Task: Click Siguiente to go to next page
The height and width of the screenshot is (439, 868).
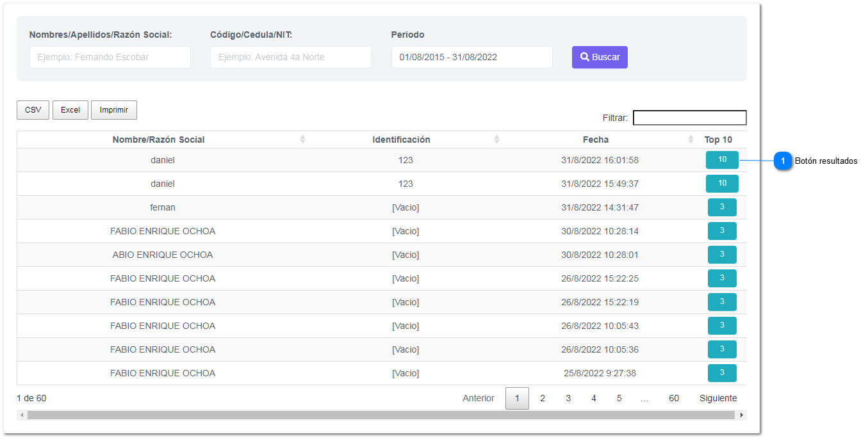Action: pyautogui.click(x=718, y=398)
